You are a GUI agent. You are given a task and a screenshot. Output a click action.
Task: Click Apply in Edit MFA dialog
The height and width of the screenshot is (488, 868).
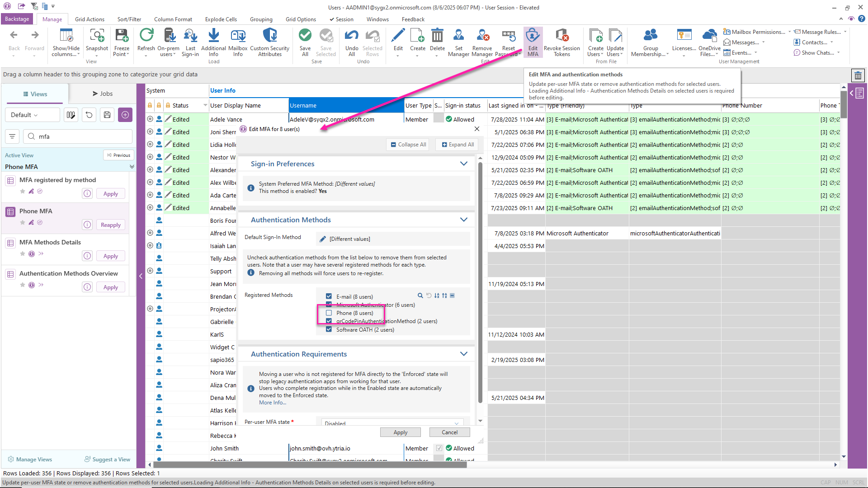[x=401, y=432]
